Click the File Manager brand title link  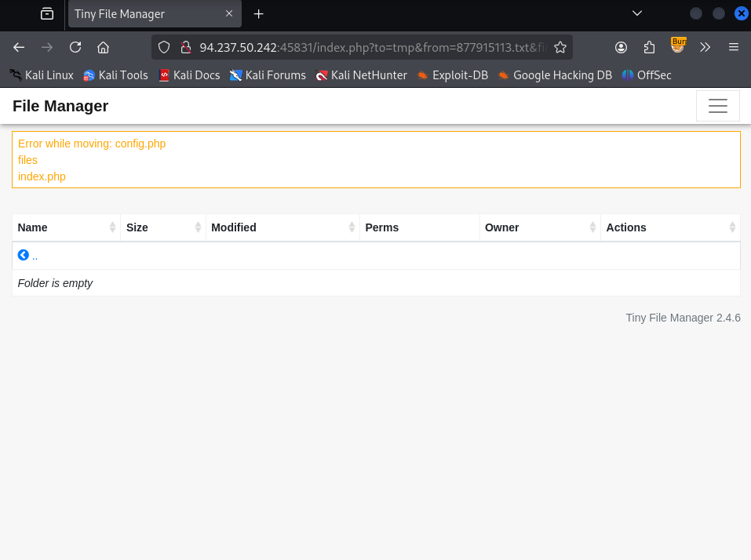[x=60, y=107]
